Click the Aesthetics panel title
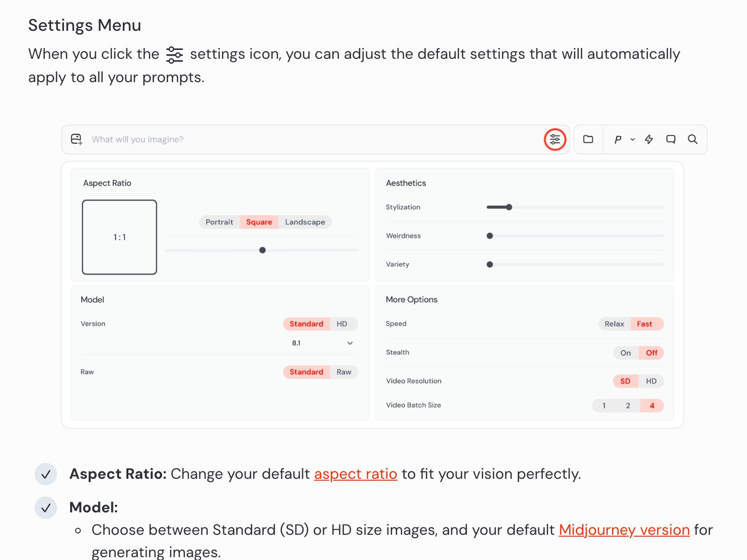This screenshot has width=747, height=560. (406, 183)
